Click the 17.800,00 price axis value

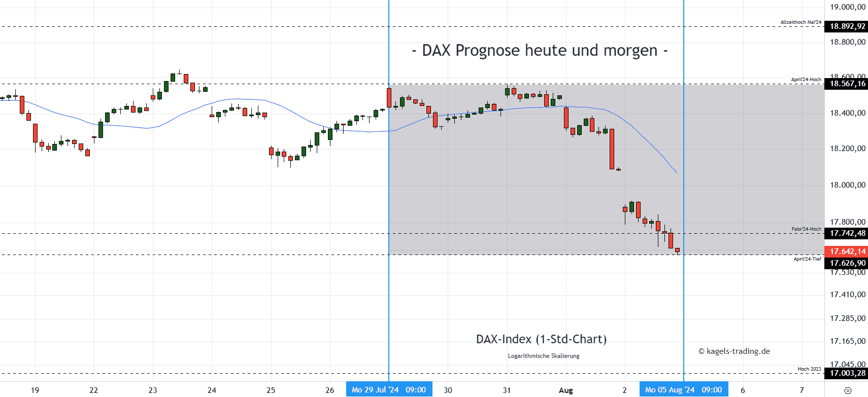pos(848,222)
